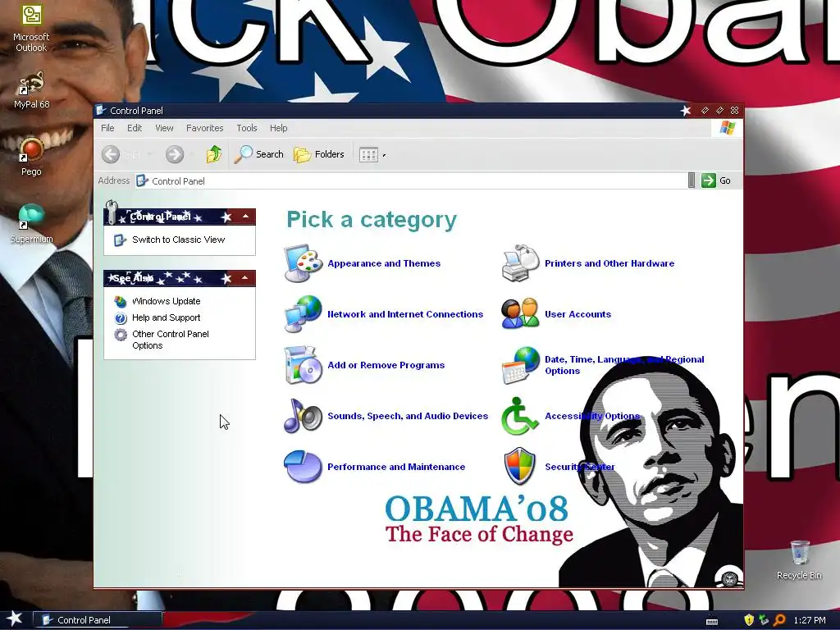This screenshot has height=630, width=840.
Task: Open Other Control Panel Options link
Action: coord(171,340)
